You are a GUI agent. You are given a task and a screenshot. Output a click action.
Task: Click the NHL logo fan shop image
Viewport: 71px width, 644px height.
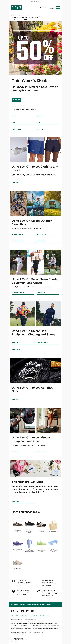tap(35, 370)
